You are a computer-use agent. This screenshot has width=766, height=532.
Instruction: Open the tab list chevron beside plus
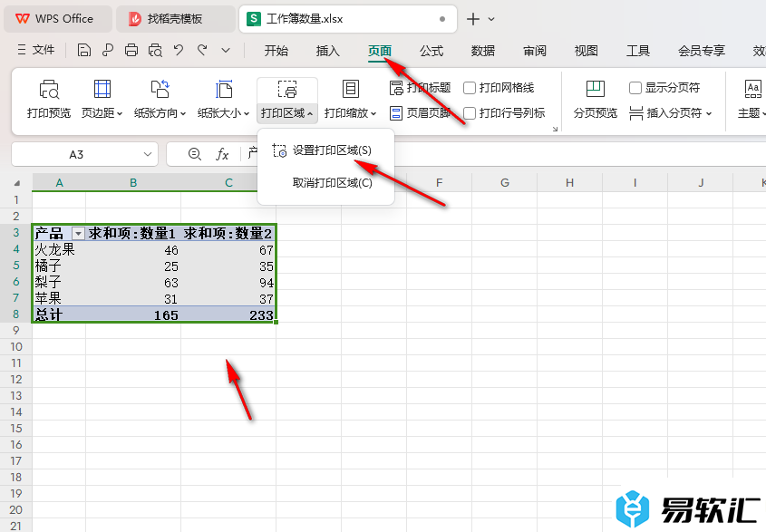tap(491, 19)
